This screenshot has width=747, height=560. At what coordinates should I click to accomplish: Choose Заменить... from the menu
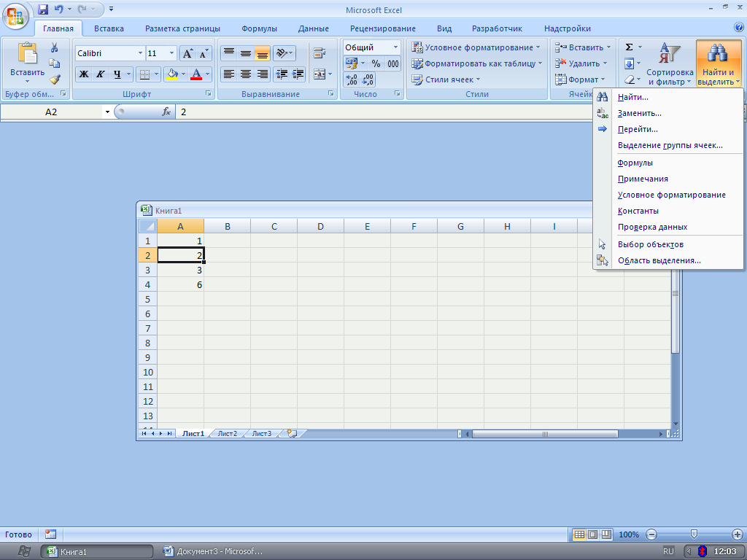pos(668,113)
